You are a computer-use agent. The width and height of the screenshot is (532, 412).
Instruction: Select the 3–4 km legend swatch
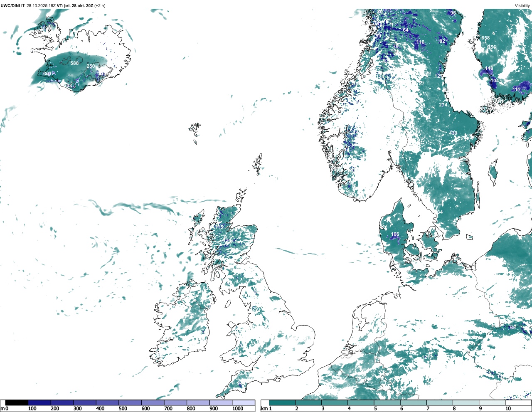[x=335, y=402]
